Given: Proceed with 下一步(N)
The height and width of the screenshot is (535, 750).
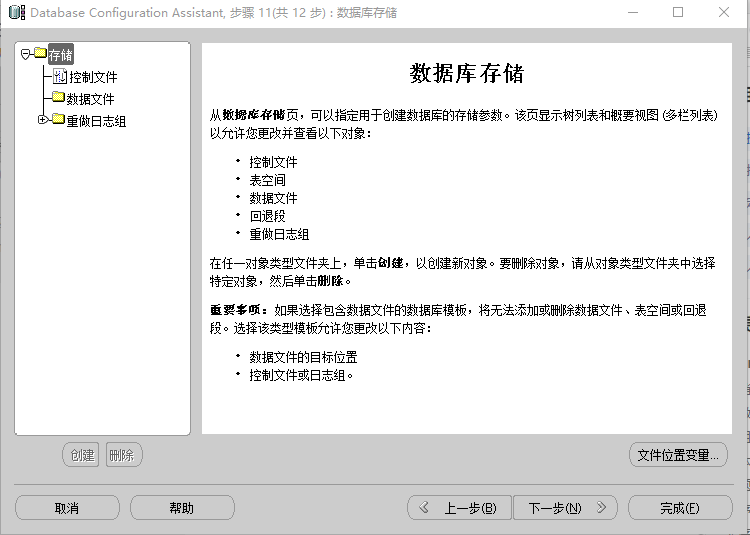Looking at the screenshot, I should (565, 507).
